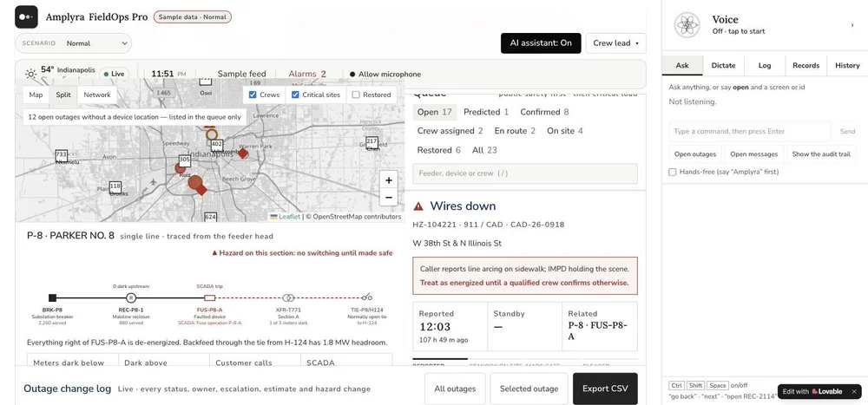Select the XFR-T771 transformer node
The image size is (868, 405).
point(288,297)
